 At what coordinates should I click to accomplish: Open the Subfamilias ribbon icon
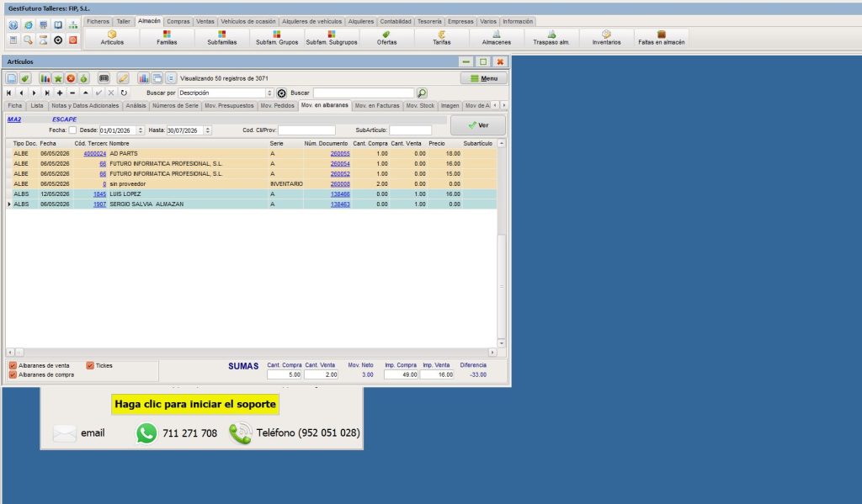221,37
